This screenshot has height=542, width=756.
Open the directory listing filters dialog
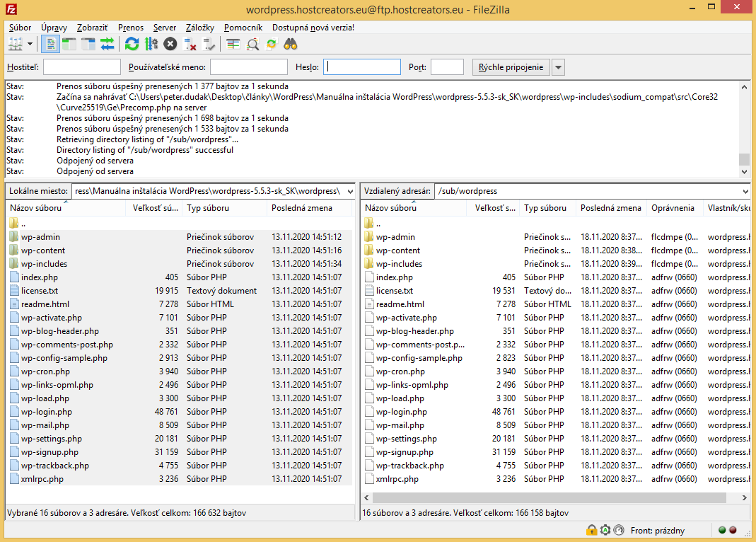(x=233, y=45)
